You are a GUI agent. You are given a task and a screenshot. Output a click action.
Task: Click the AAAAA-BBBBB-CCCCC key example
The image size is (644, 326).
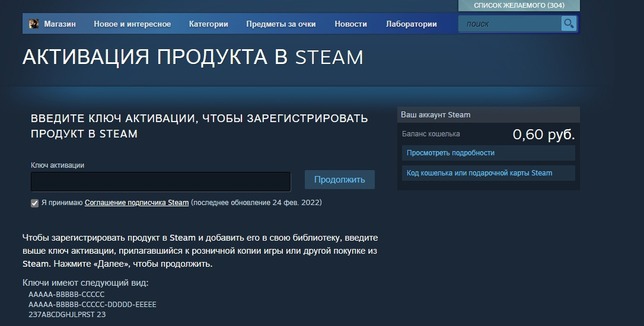66,295
